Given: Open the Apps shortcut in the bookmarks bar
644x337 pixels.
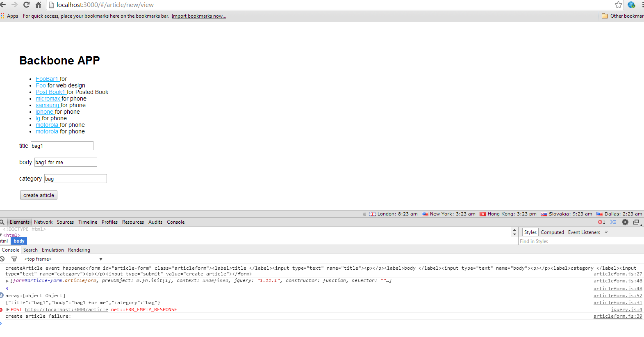Looking at the screenshot, I should pyautogui.click(x=9, y=16).
